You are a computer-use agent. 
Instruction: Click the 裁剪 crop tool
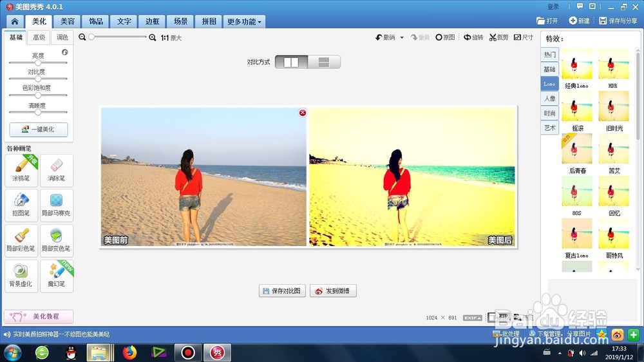point(498,37)
